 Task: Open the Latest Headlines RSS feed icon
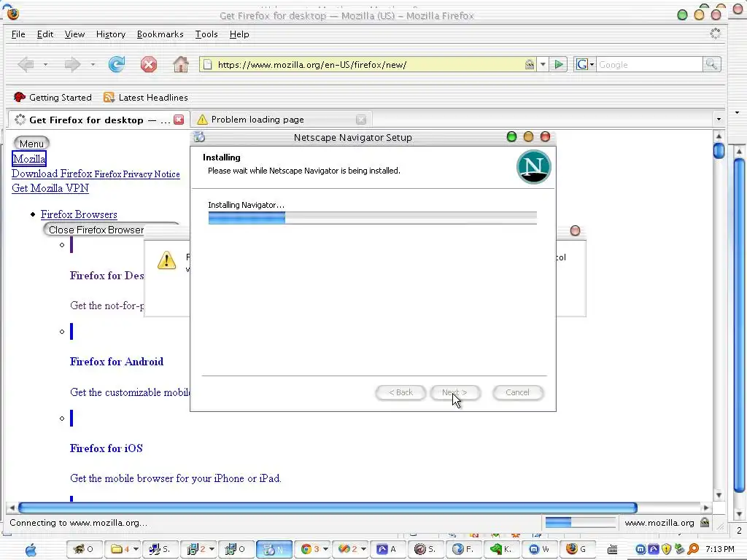coord(109,97)
